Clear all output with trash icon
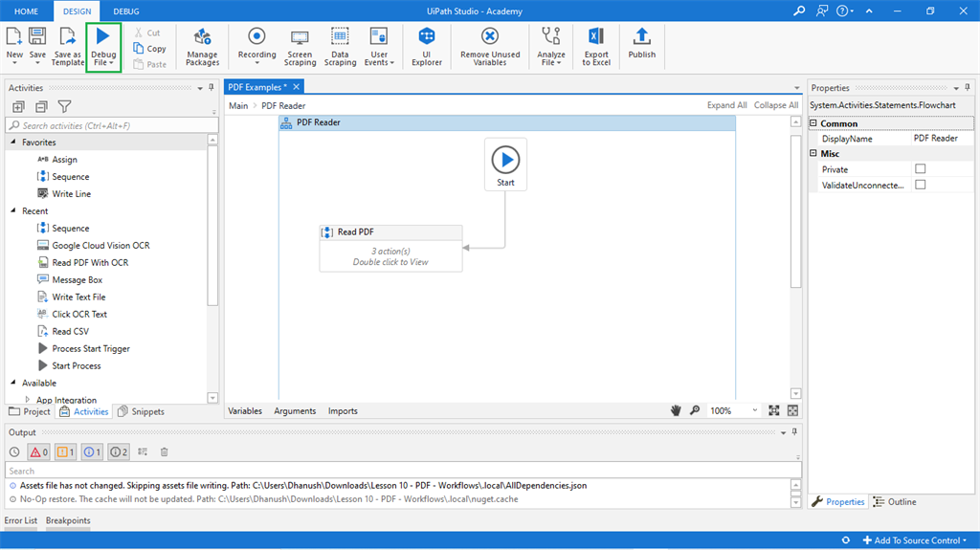The height and width of the screenshot is (550, 980). pos(165,451)
